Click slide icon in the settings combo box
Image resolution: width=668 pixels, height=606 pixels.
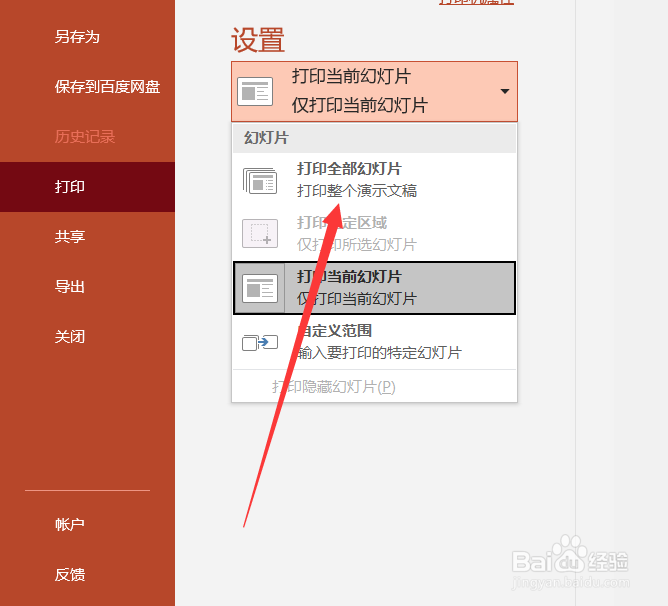255,92
